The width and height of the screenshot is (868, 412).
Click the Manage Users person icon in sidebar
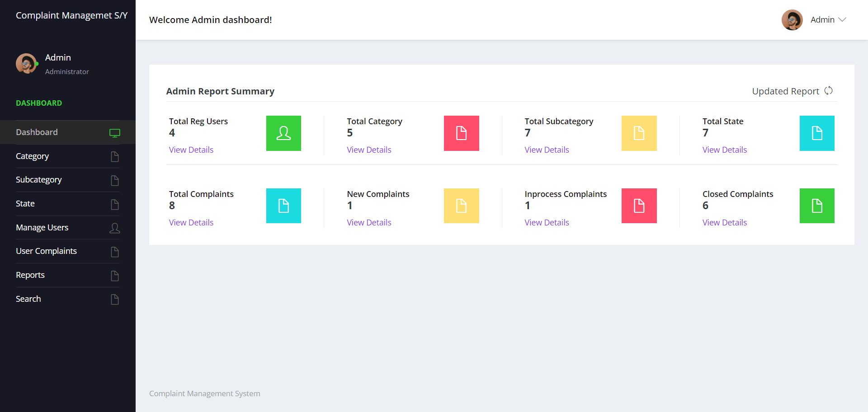click(x=115, y=228)
